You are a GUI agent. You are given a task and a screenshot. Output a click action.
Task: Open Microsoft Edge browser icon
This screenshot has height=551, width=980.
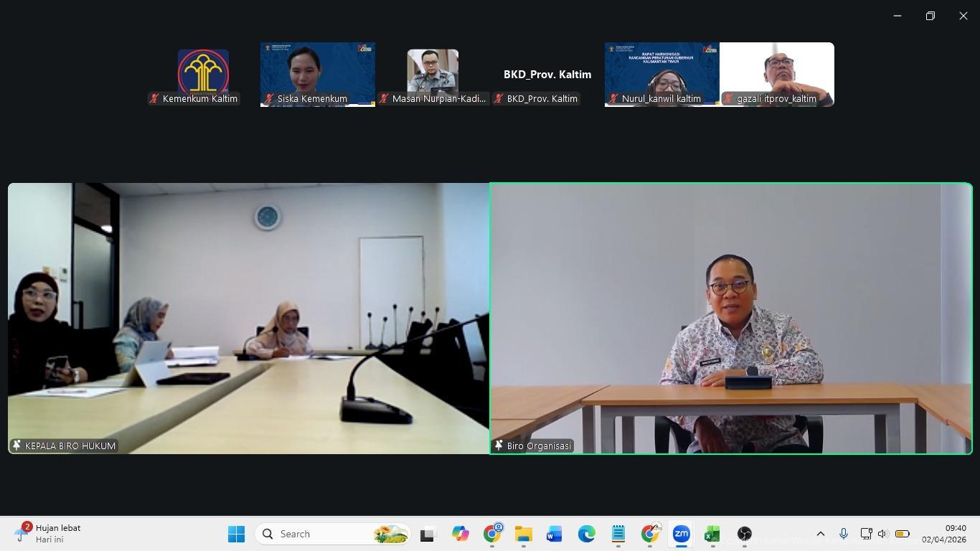(x=587, y=534)
